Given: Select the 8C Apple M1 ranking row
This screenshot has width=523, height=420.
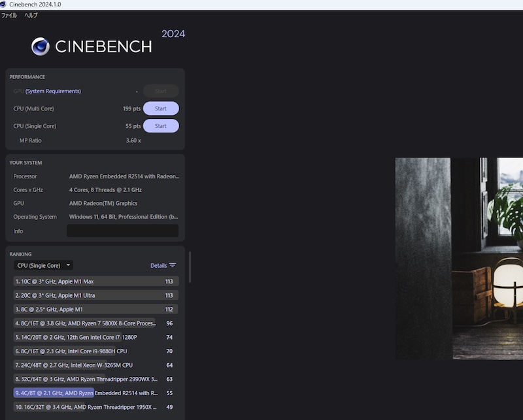Looking at the screenshot, I should [96, 310].
